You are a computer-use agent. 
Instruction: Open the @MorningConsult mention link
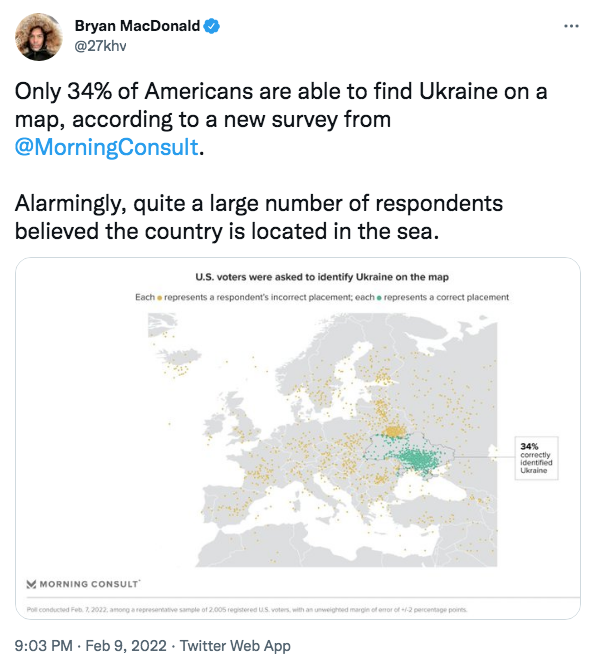[107, 147]
